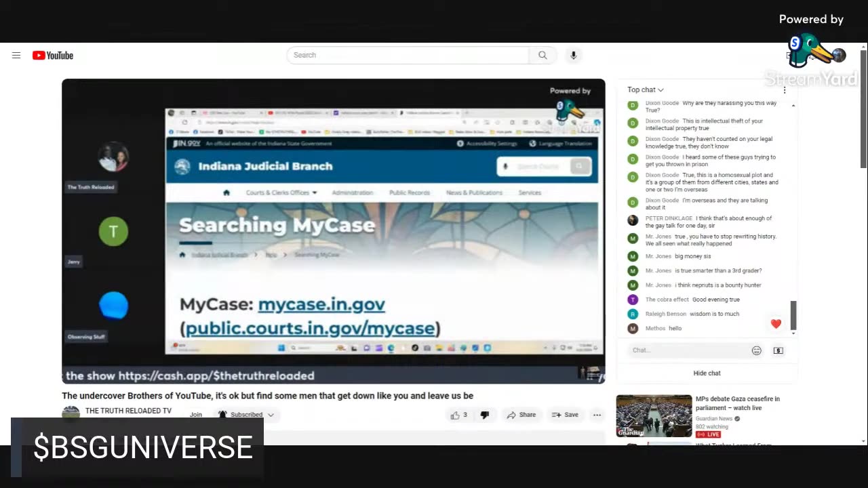
Task: Click the mycase.in.gov link in video
Action: point(321,304)
